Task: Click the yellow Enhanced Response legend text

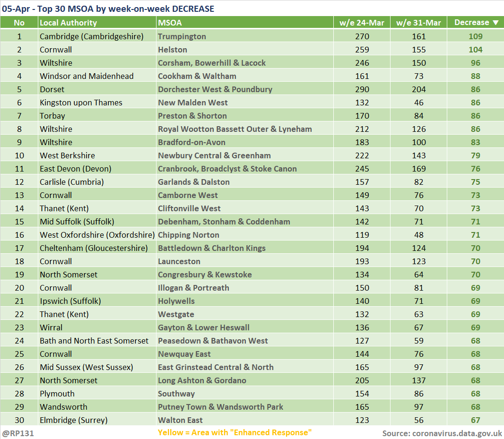Action: click(235, 433)
